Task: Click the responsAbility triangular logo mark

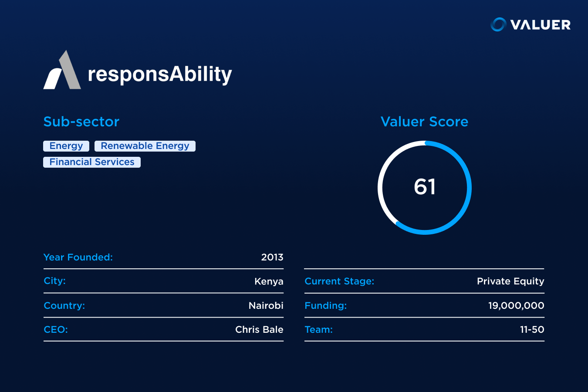Action: tap(62, 70)
